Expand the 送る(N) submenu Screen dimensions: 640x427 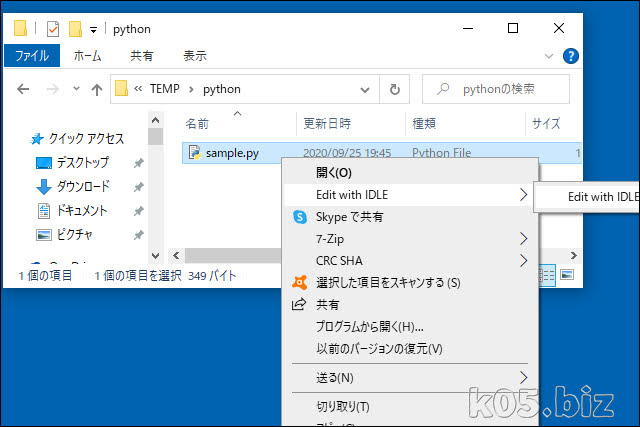coord(410,378)
